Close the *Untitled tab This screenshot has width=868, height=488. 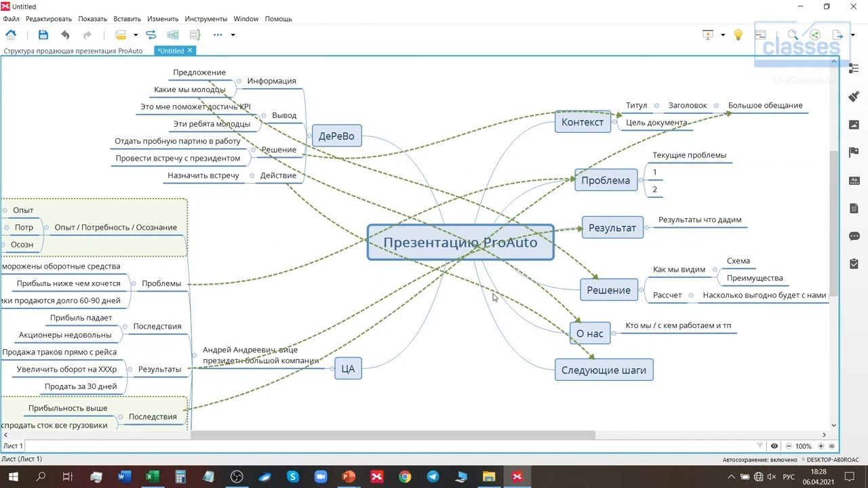tap(190, 50)
